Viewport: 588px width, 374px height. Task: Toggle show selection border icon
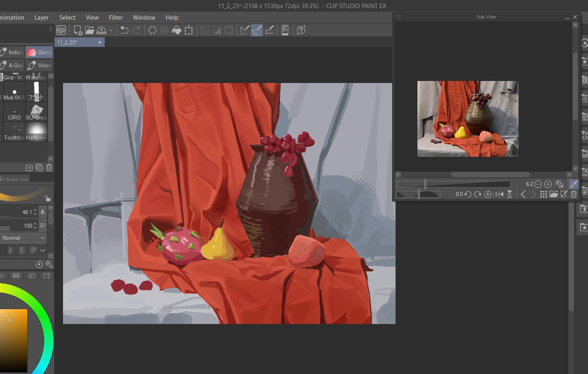click(x=229, y=30)
